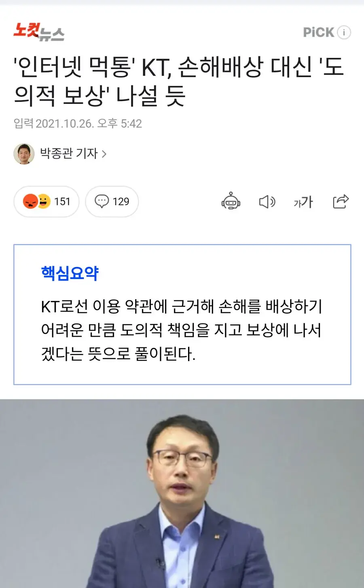Click reporter name 박종관 기자
Screen dimensions: 364x588
[x=69, y=153]
